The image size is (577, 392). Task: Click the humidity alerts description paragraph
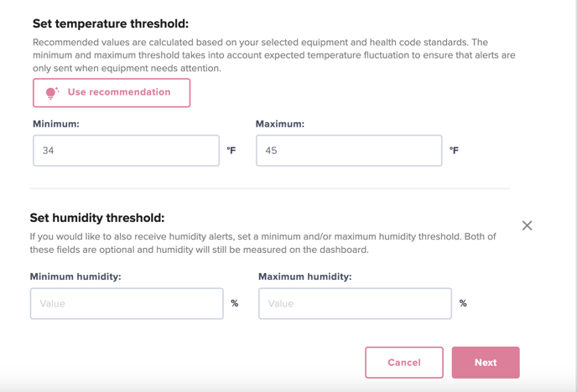point(263,243)
